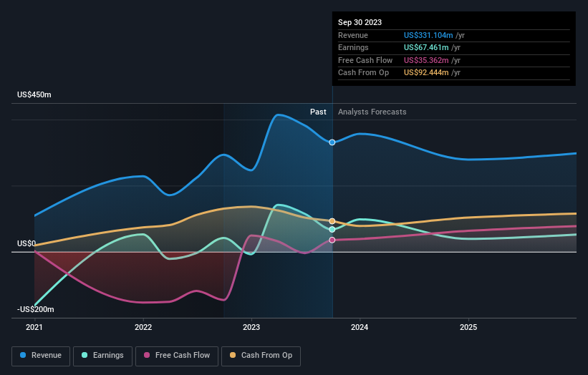Click the Free Cash Flow label in tooltip

coord(365,60)
